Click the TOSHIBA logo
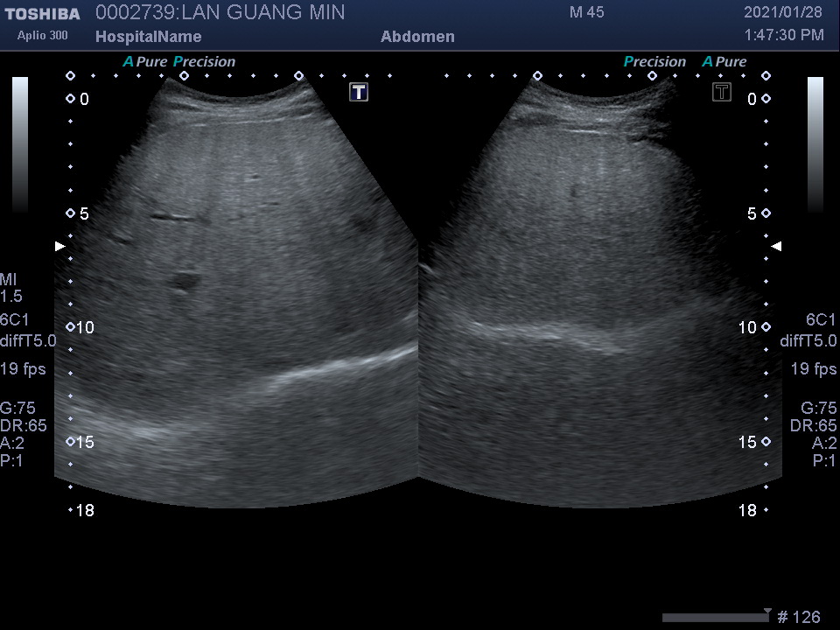 tap(41, 14)
